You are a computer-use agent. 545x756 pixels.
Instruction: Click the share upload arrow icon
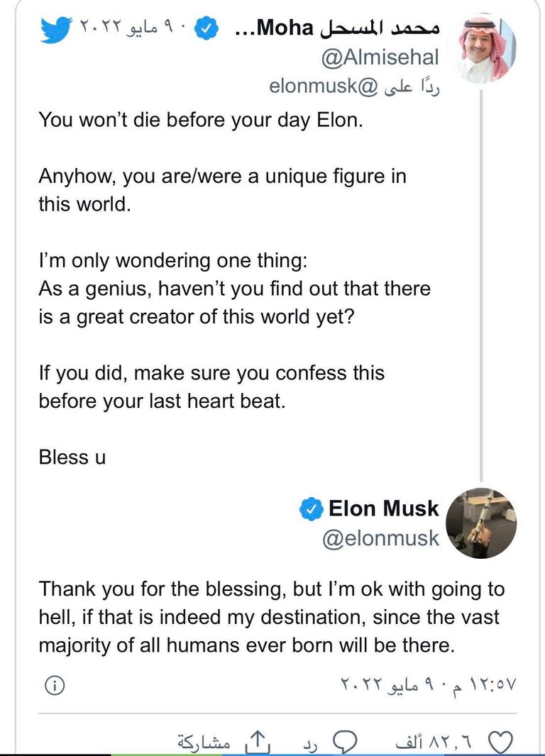coord(254,743)
